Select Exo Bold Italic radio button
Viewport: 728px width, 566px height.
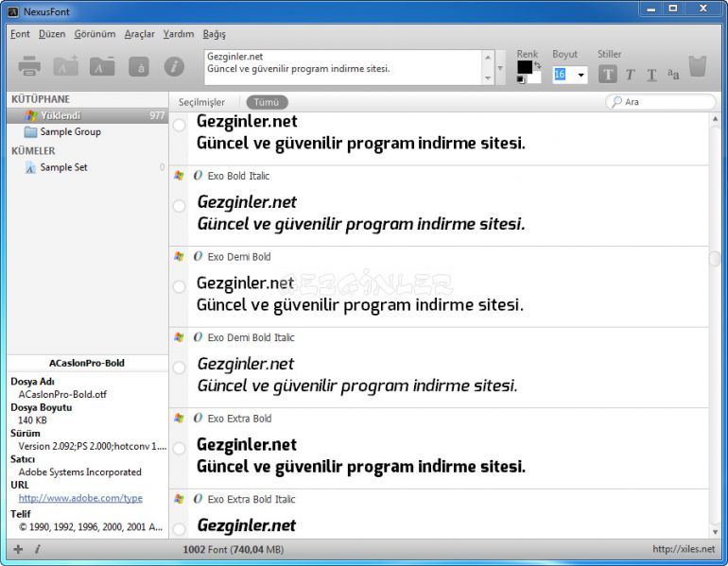pos(180,206)
